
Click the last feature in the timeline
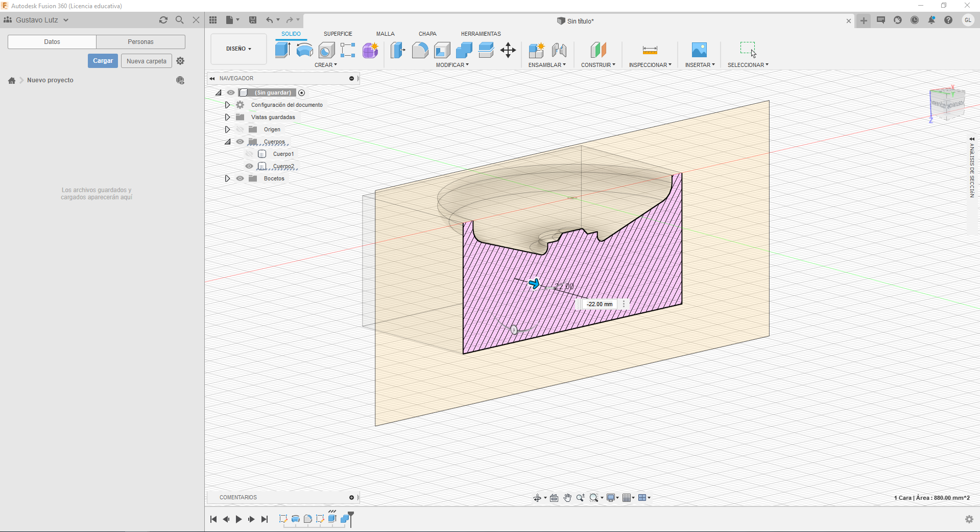pos(345,519)
